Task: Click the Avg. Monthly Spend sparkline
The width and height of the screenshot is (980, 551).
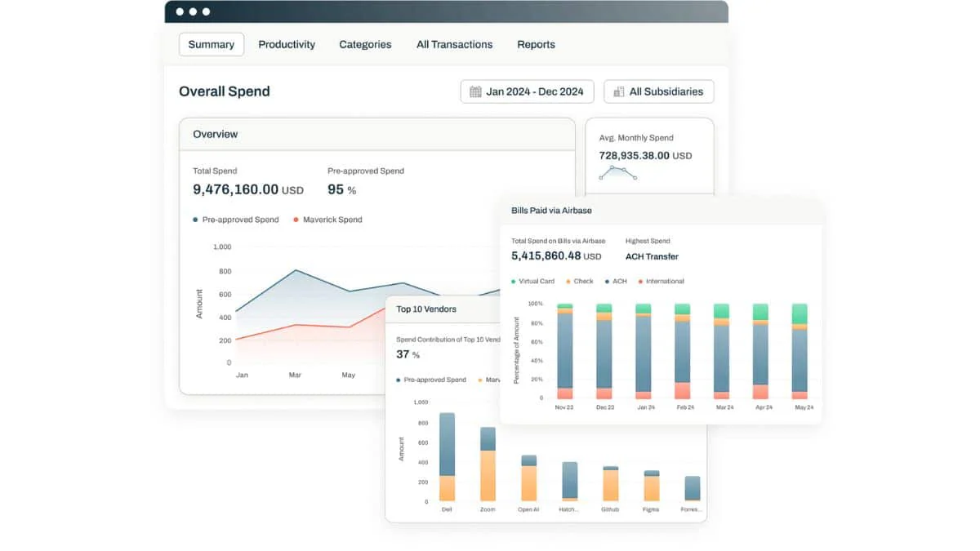Action: pos(617,173)
